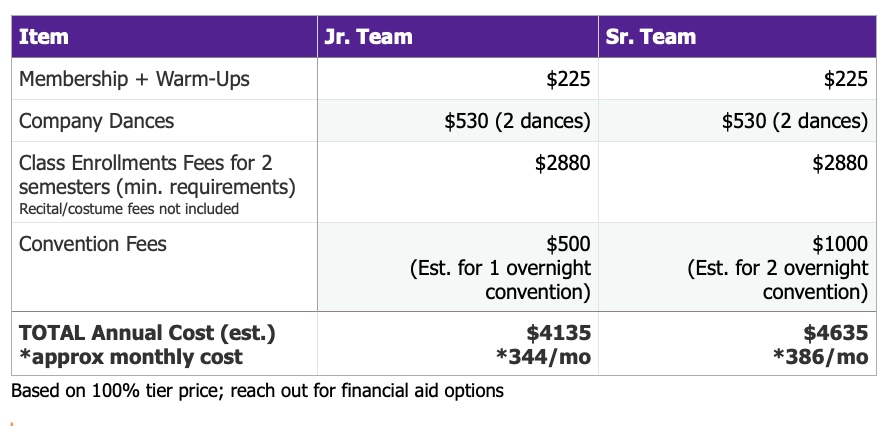Click the Jr. Team $4135 total cell
Screen dimensions: 896x426
[x=458, y=344]
